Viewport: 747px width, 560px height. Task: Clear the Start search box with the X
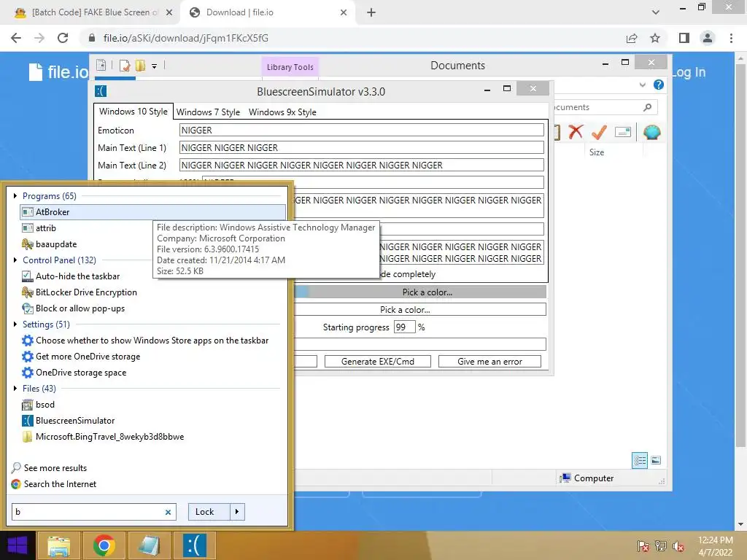click(168, 512)
